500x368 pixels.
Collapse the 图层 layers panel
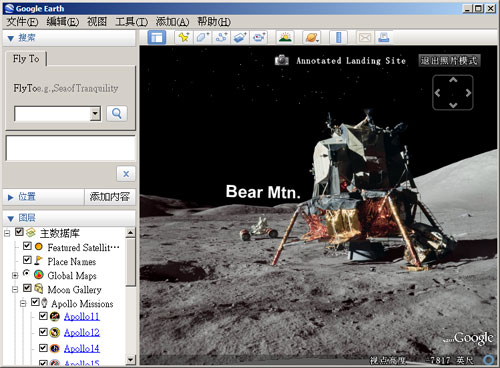11,219
